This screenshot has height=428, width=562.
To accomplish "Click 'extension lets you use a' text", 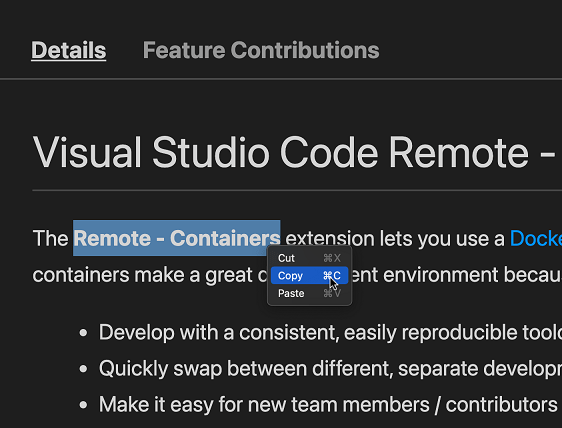I will click(x=395, y=238).
